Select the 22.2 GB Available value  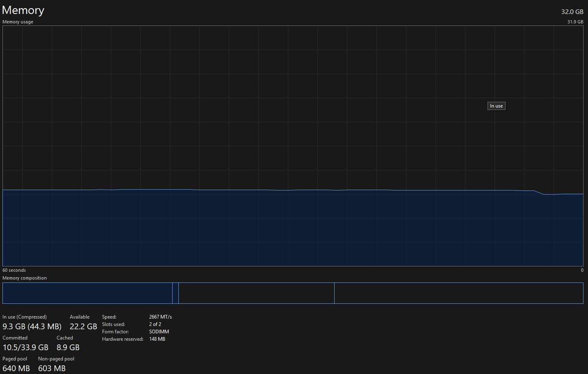point(83,326)
